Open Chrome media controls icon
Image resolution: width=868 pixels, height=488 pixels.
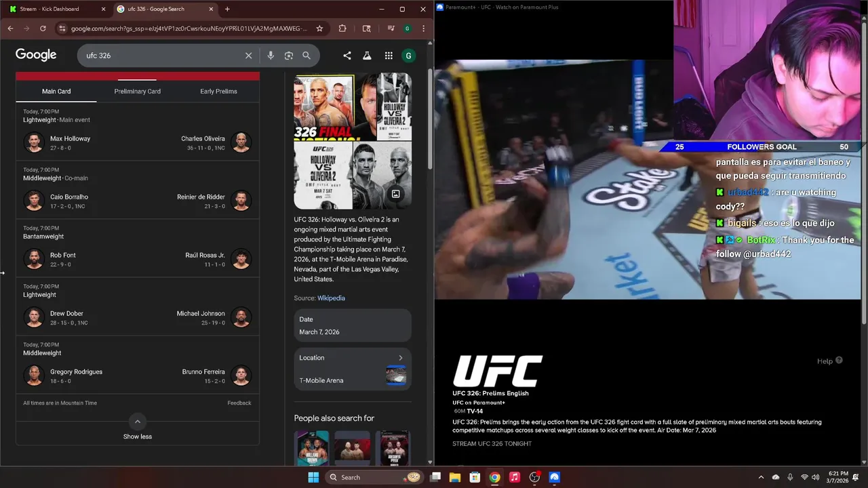(x=391, y=28)
